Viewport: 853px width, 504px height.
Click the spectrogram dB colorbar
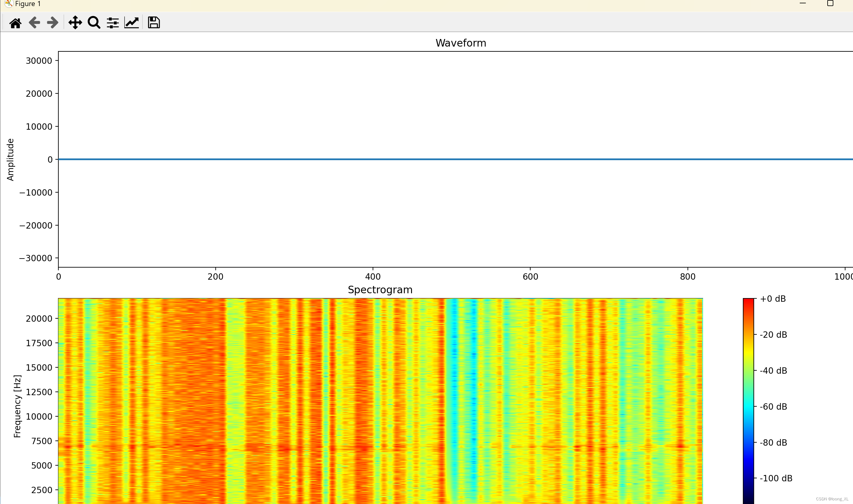[748, 401]
